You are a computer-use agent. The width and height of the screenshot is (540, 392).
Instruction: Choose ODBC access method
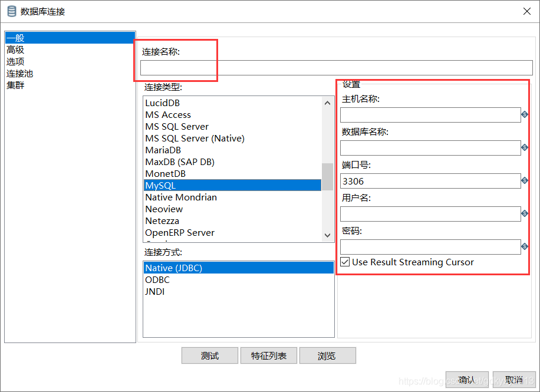239,279
